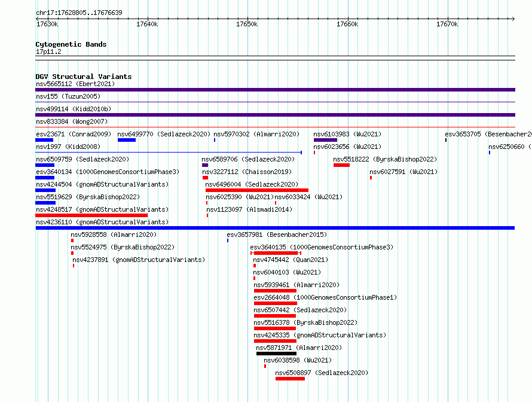Click nsv6509759 (Sedlazeck2020) label

pyautogui.click(x=82, y=159)
